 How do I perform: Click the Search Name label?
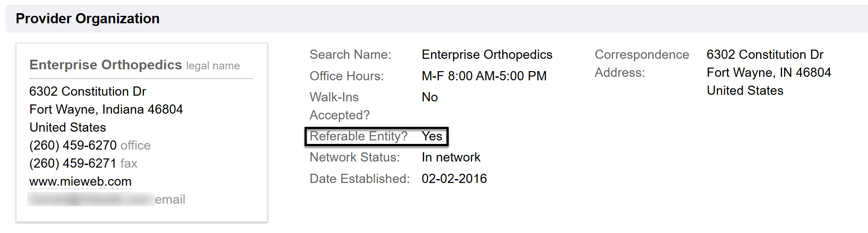point(350,54)
